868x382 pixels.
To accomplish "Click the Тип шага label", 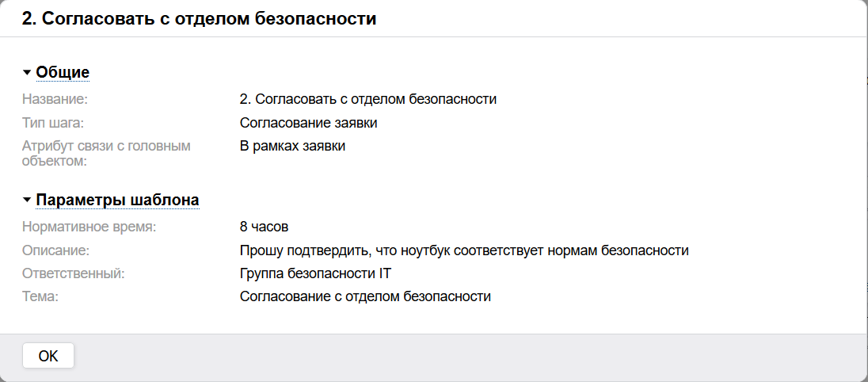I will click(52, 123).
